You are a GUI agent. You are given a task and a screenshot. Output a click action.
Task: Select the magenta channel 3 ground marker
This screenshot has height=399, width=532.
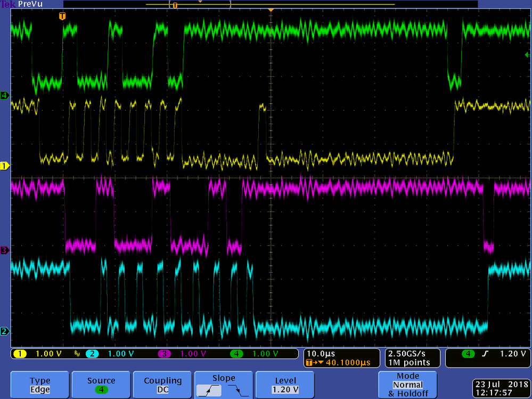(x=4, y=250)
